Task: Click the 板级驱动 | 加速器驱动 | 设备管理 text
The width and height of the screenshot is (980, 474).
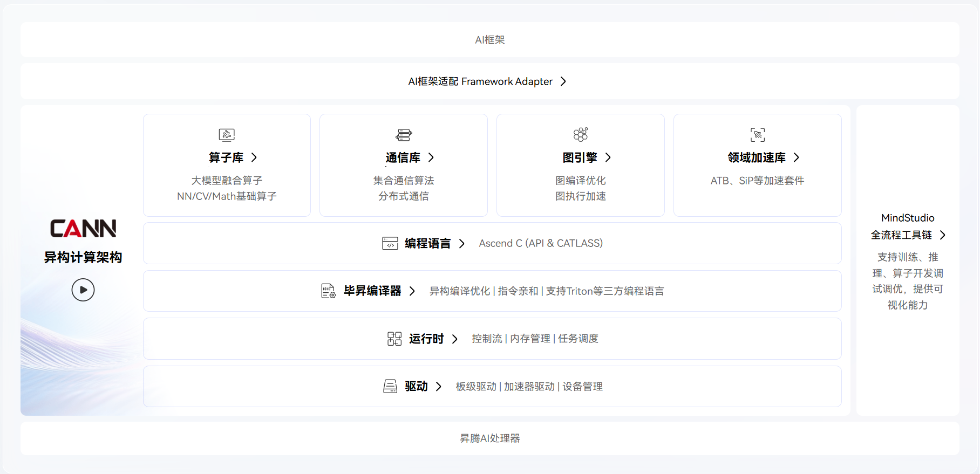Action: coord(529,387)
